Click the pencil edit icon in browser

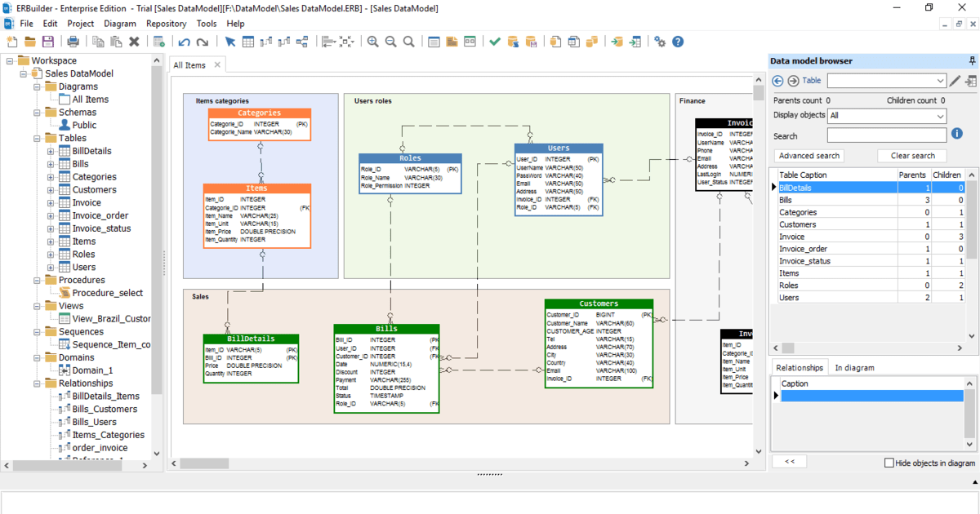(x=955, y=81)
